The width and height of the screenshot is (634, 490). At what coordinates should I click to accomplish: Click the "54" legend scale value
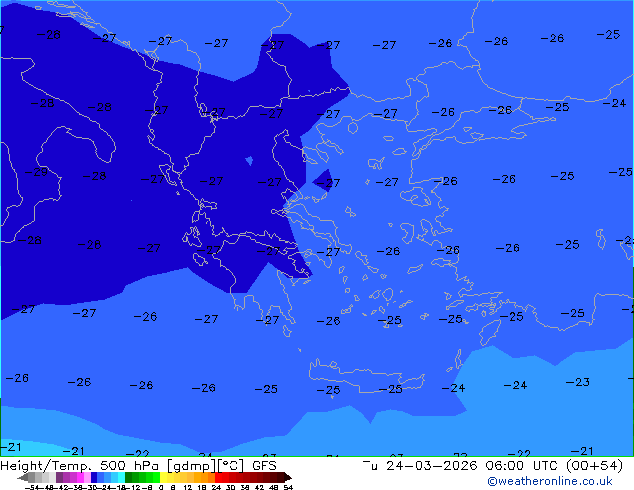(288, 487)
